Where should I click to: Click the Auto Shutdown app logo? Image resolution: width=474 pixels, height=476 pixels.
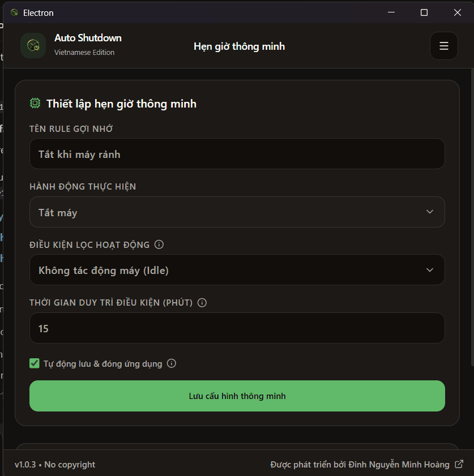pyautogui.click(x=33, y=45)
